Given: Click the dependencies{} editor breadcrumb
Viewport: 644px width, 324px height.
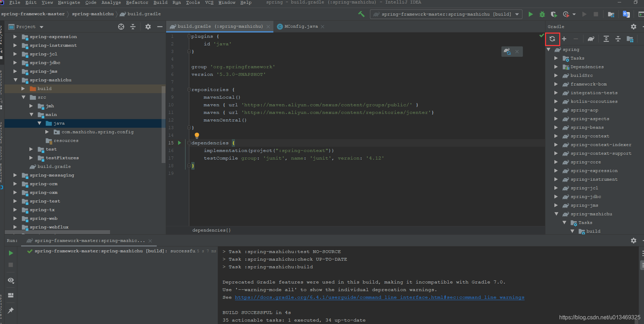Looking at the screenshot, I should [211, 230].
